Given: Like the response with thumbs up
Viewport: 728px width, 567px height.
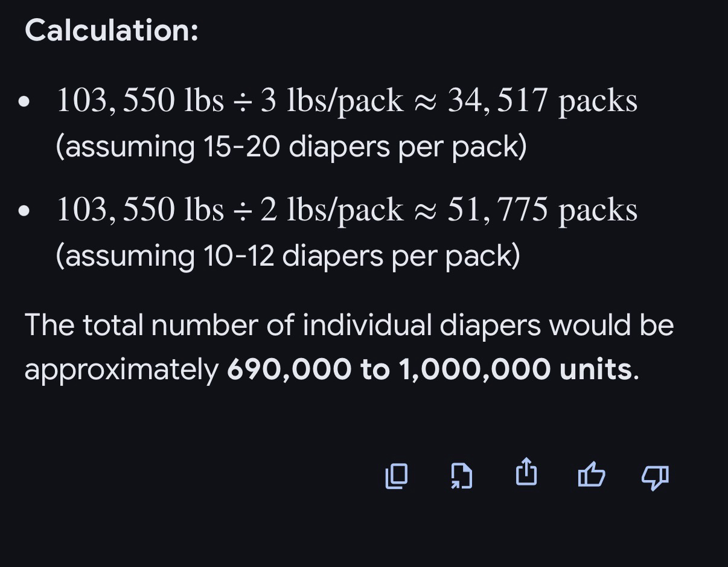Looking at the screenshot, I should point(591,475).
